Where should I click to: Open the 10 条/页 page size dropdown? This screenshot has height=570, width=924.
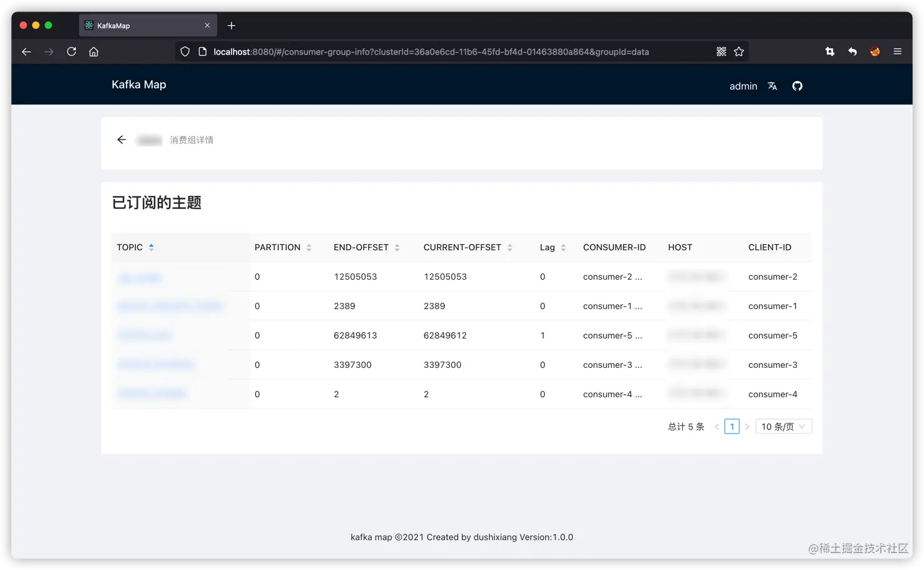[x=784, y=427]
